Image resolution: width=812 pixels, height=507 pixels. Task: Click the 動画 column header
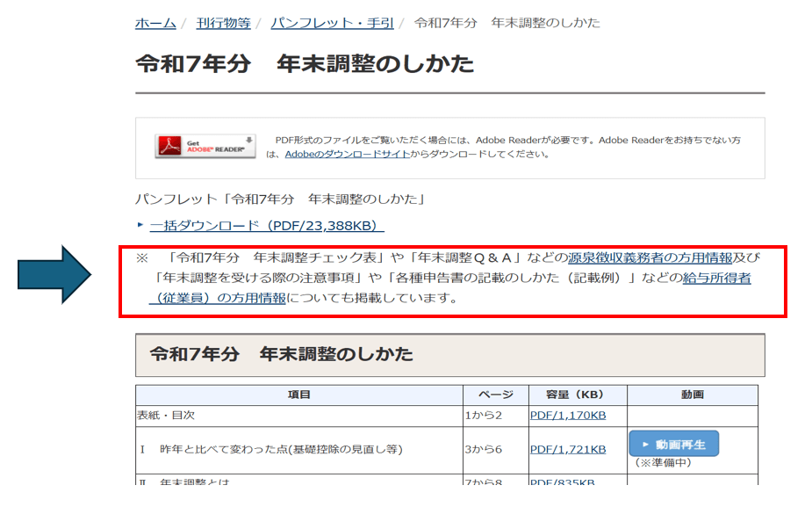tap(691, 395)
